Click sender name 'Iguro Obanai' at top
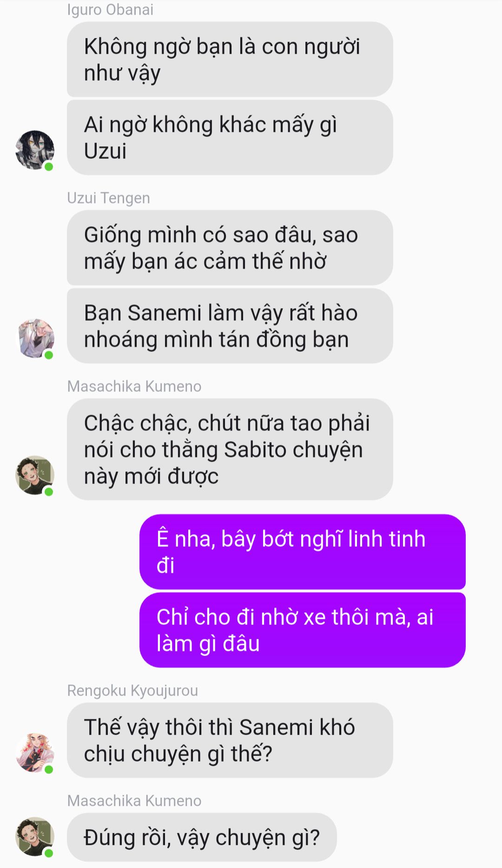Image resolution: width=502 pixels, height=868 pixels. point(110,10)
